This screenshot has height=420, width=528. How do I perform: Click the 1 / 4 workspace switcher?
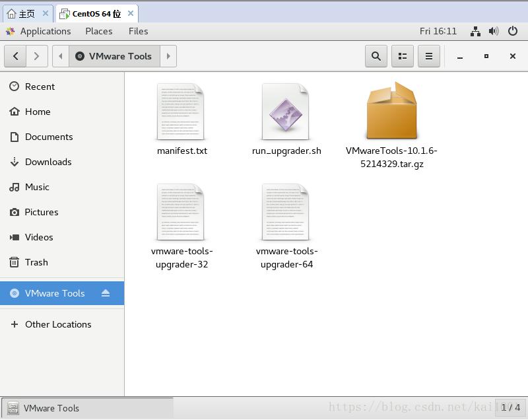point(510,407)
